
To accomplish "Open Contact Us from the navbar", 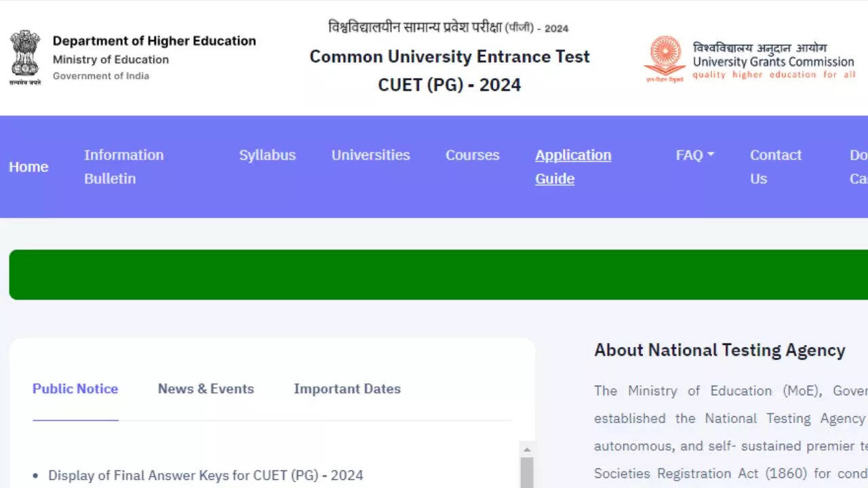I will (x=775, y=167).
